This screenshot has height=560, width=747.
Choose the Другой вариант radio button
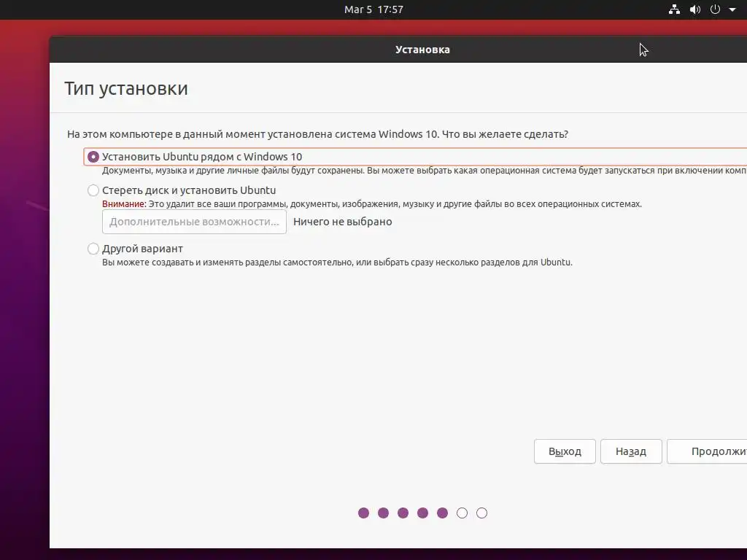coord(93,249)
